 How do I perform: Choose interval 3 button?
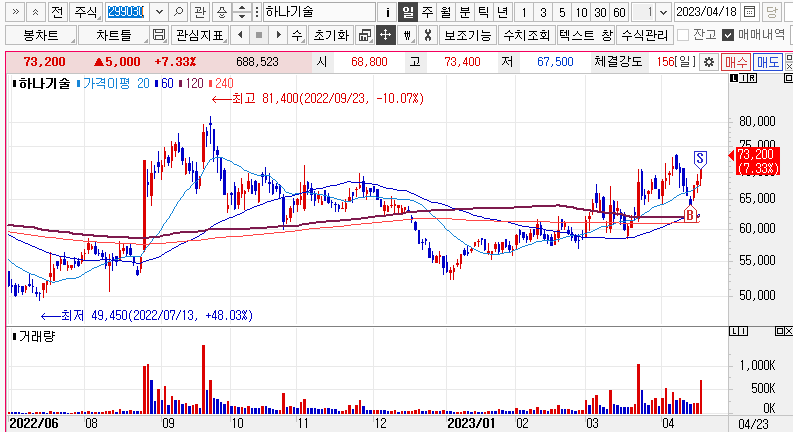point(543,12)
